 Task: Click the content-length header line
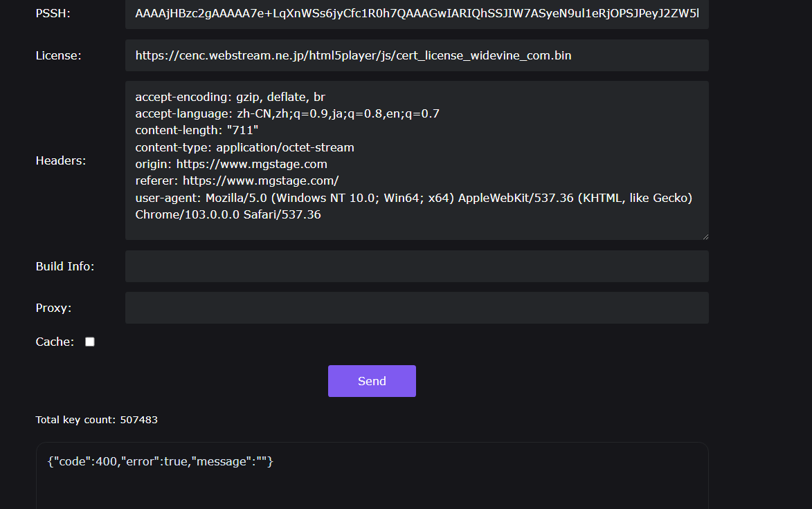click(x=197, y=131)
